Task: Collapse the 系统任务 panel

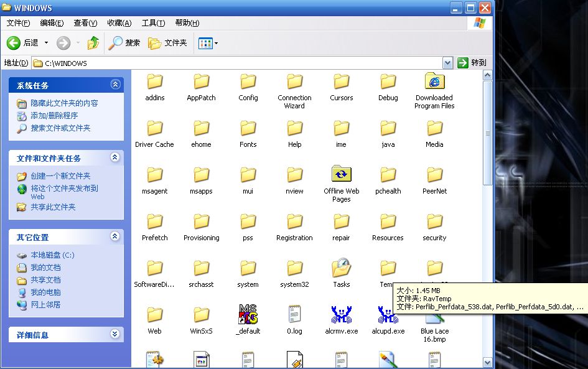Action: point(115,85)
